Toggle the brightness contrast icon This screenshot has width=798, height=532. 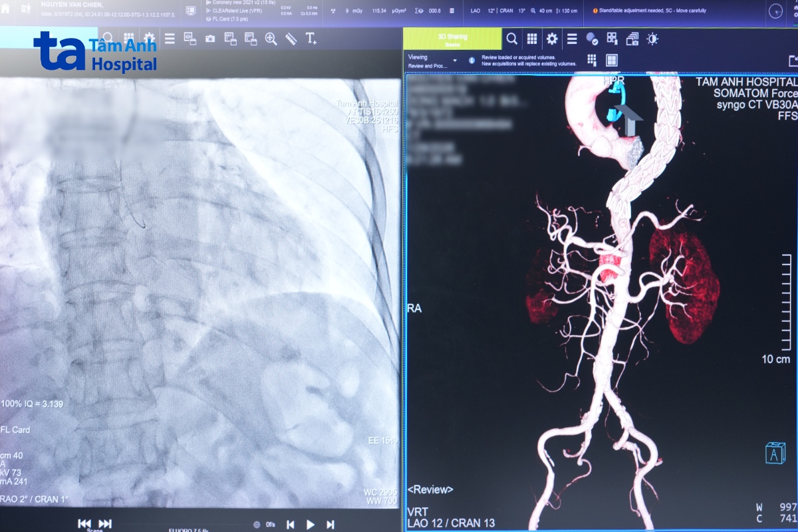point(652,39)
